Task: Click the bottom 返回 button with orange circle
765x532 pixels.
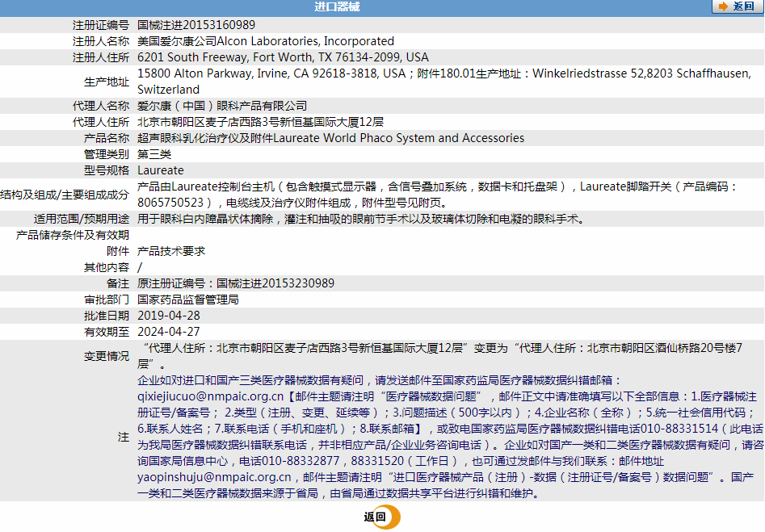Action: point(381,517)
